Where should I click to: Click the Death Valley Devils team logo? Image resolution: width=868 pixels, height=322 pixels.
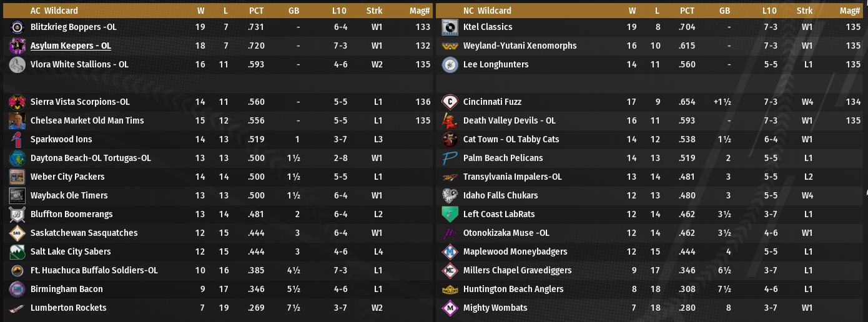(450, 120)
